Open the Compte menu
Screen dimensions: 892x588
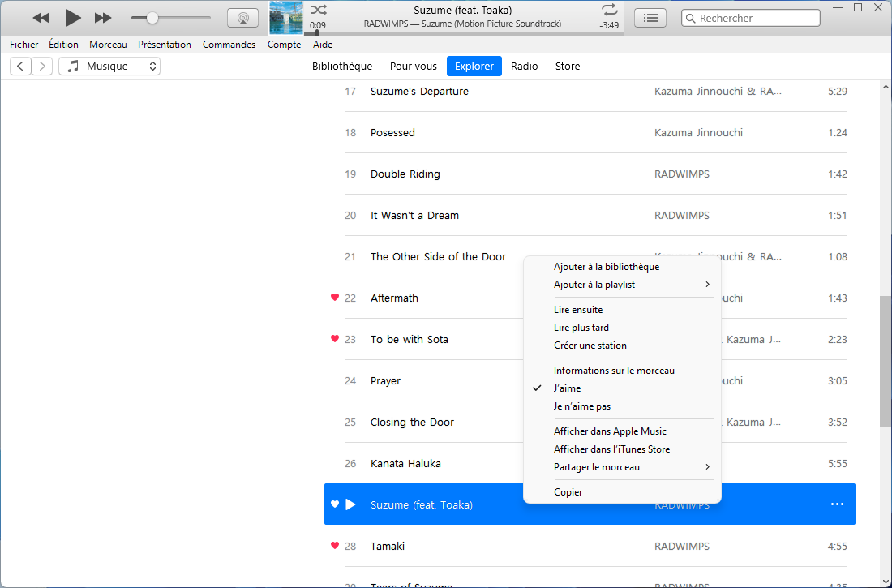[x=284, y=45]
